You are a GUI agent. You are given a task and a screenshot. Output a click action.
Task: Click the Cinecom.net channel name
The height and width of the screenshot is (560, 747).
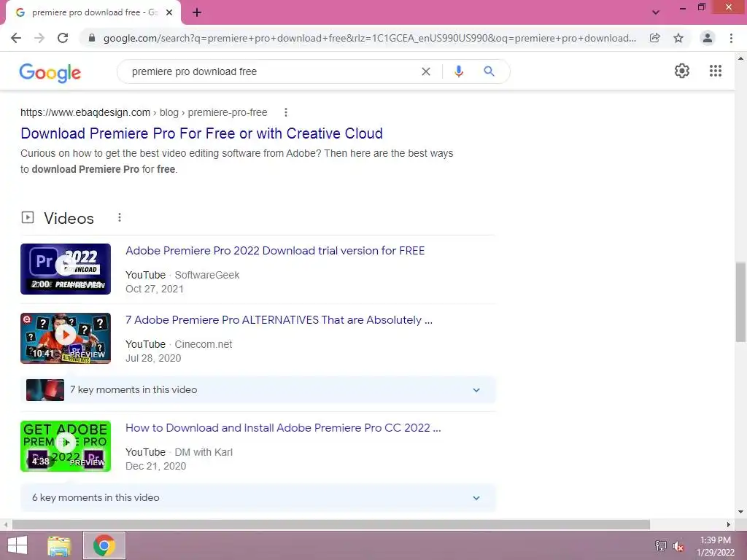[x=204, y=344]
